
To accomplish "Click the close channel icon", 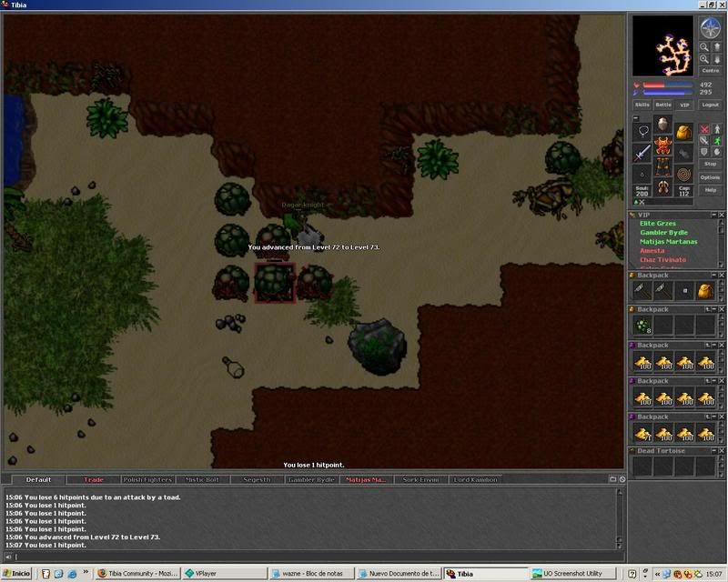I will (x=622, y=479).
